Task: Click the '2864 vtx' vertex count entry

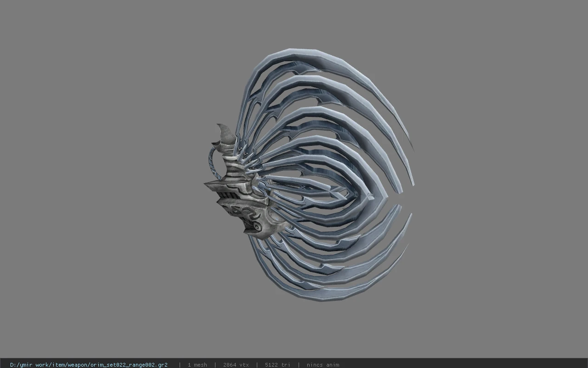Action: [x=236, y=365]
